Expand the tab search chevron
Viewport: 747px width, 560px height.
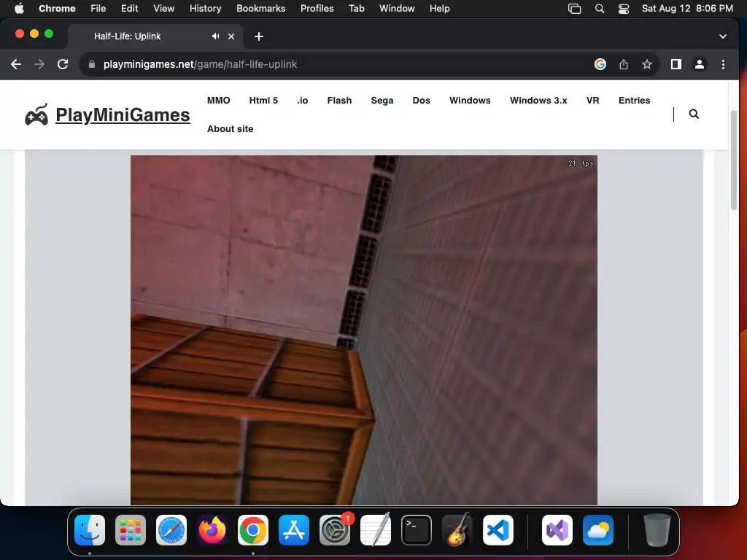[x=723, y=36]
